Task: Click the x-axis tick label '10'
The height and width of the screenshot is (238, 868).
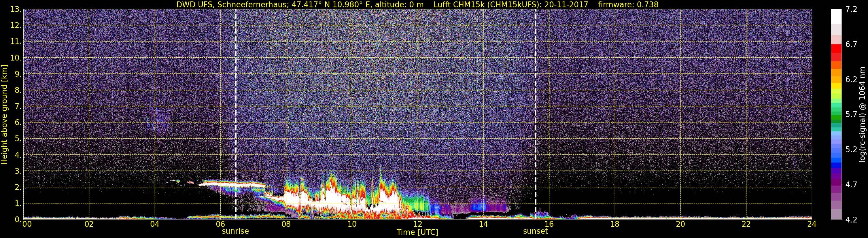Action: (x=352, y=224)
